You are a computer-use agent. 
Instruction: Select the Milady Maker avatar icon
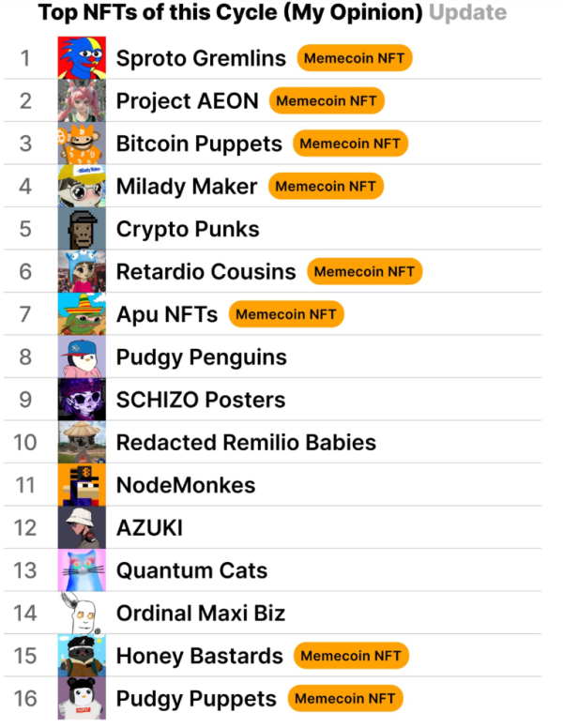pos(82,187)
